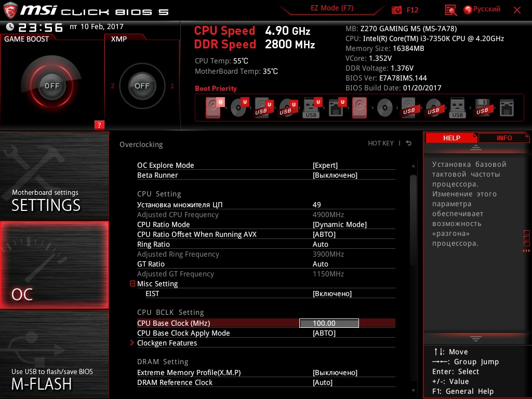
Task: Toggle the GAME BOOST knob
Action: (x=51, y=86)
